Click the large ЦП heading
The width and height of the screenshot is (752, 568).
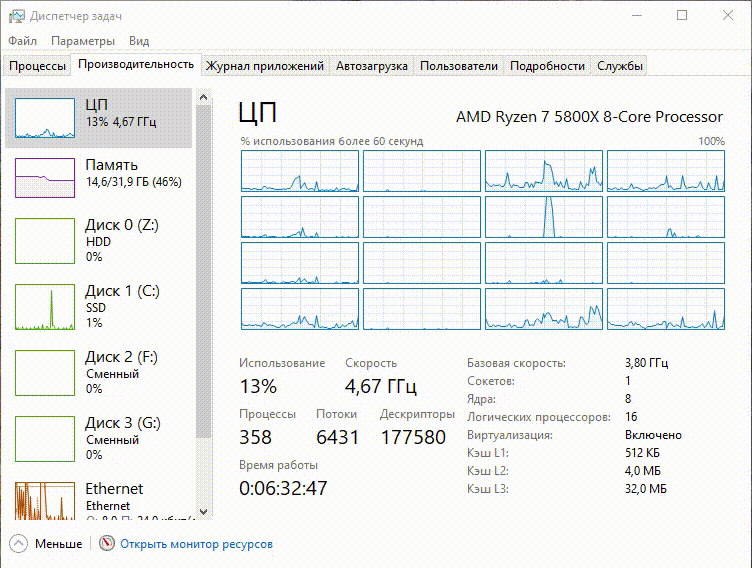point(258,113)
